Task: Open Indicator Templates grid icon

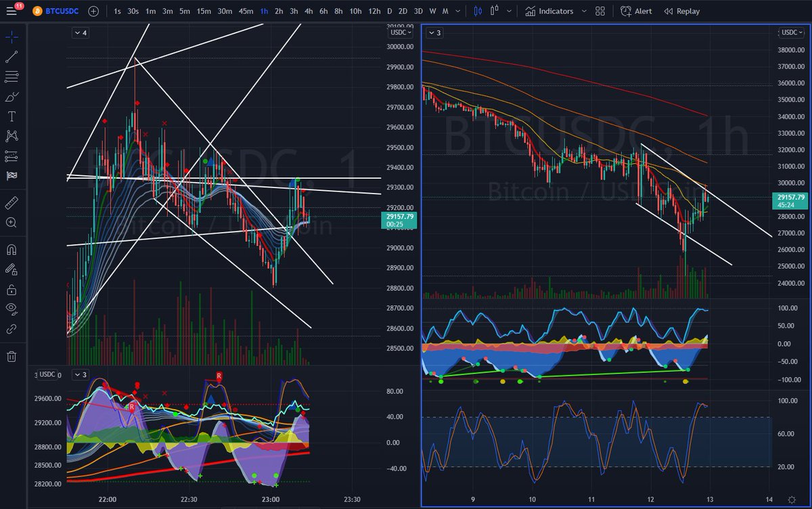Action: (600, 11)
